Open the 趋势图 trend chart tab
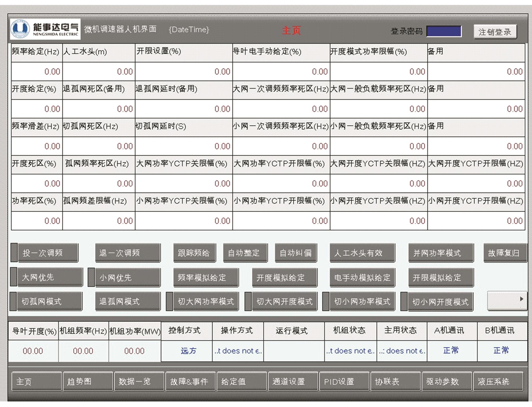532x407 pixels. pos(88,381)
